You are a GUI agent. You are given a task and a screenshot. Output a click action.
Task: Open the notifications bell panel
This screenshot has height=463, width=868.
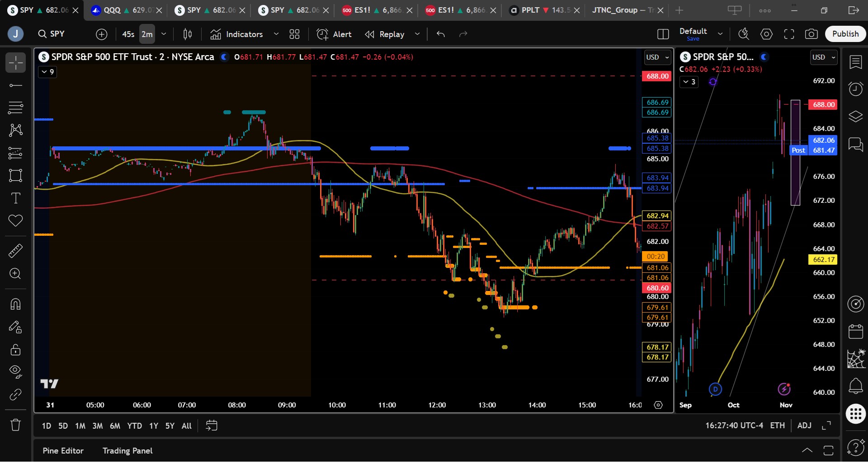tap(855, 386)
